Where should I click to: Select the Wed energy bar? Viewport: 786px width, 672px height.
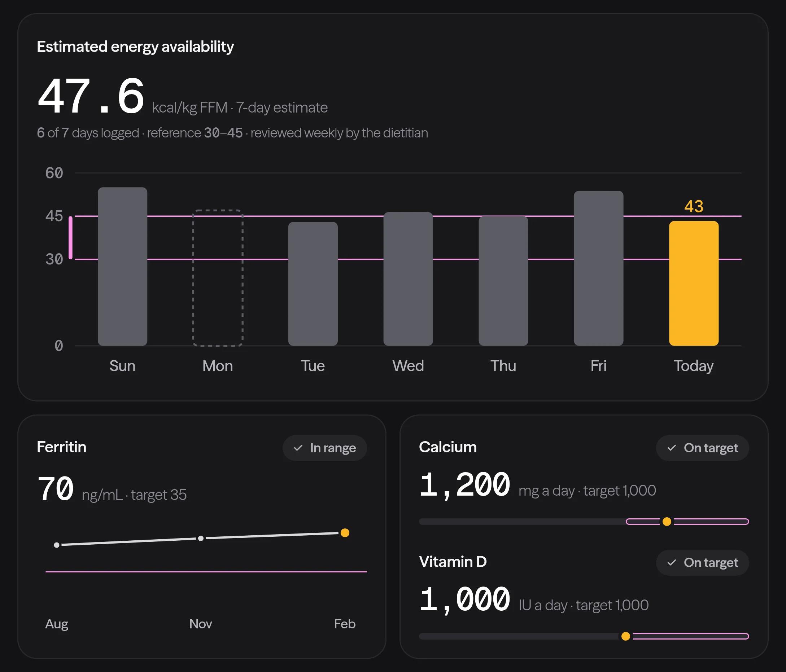tap(408, 279)
